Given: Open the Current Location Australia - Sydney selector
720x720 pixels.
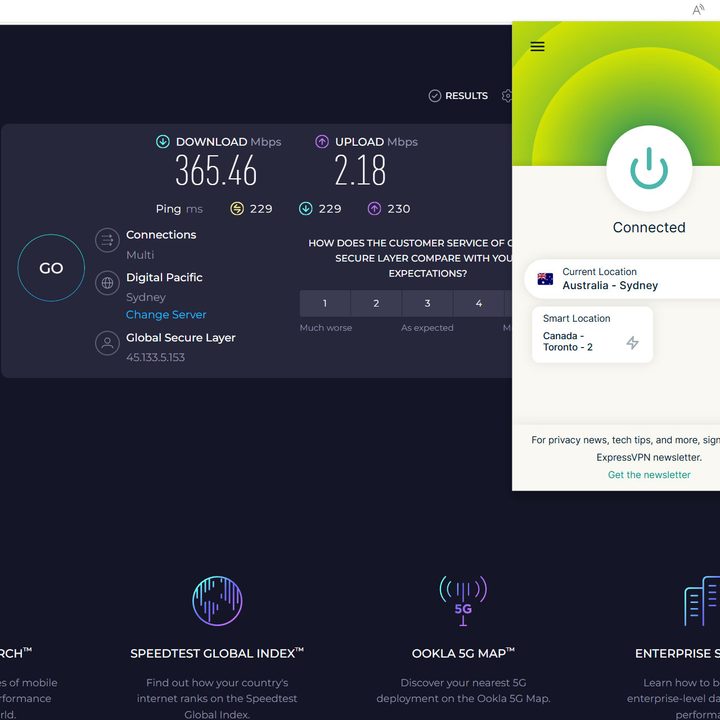Looking at the screenshot, I should click(622, 279).
